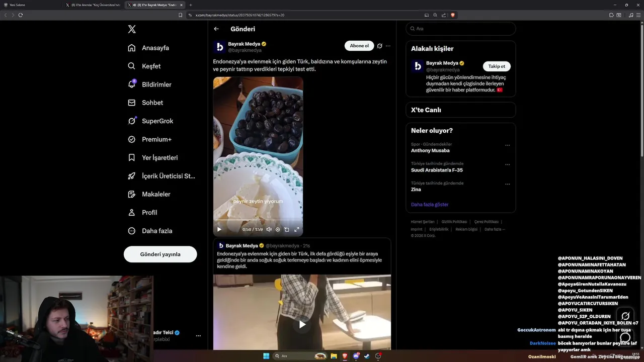Mute the video volume
The image size is (644, 362).
pos(269,229)
